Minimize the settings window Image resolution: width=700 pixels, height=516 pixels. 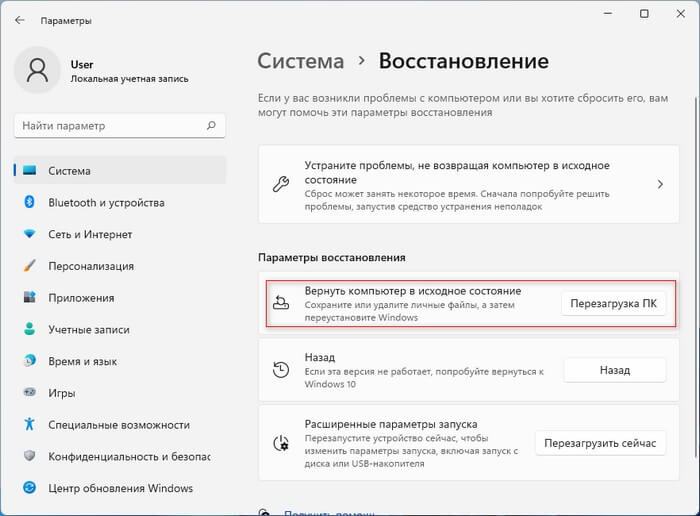[608, 14]
